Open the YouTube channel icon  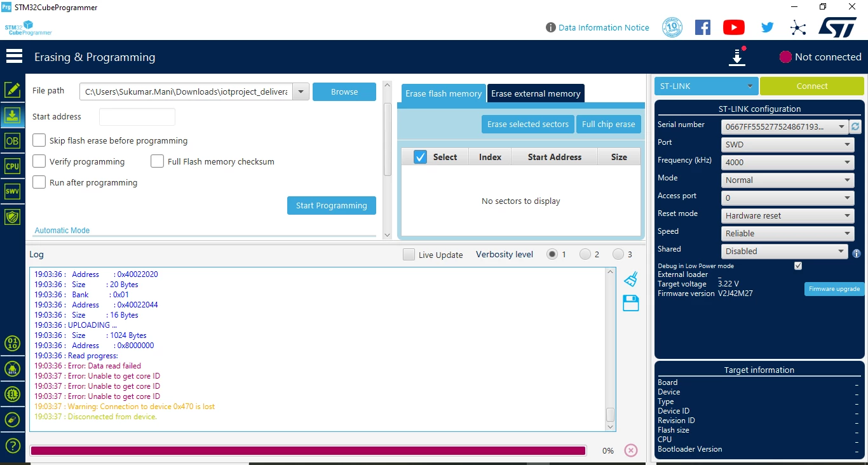coord(734,27)
